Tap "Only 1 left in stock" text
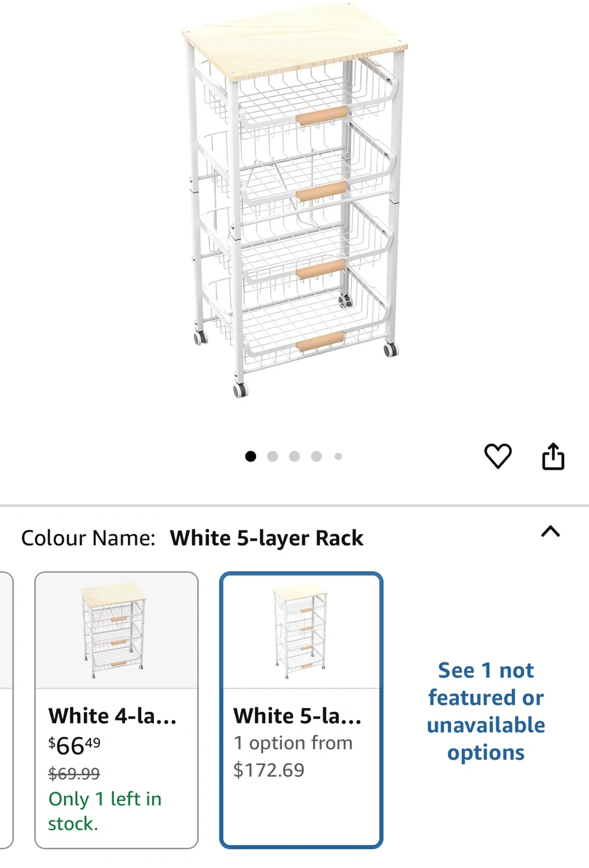 (x=105, y=811)
